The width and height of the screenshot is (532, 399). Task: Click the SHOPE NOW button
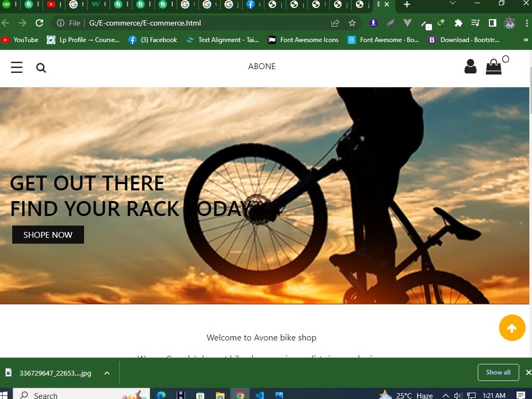click(48, 235)
